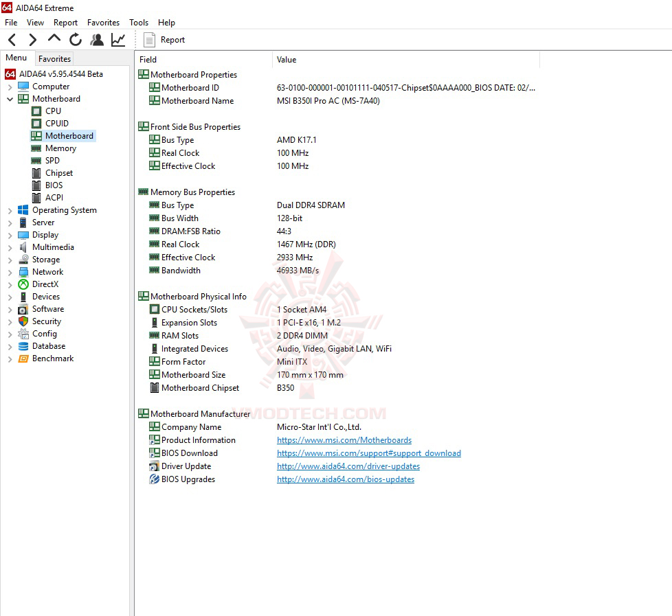Click the Multimedia speaker icon
Screen dimensions: 672x616
coord(23,247)
